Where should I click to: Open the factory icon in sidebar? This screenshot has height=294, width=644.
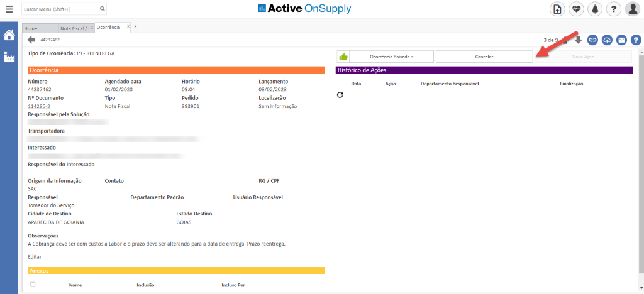point(9,57)
